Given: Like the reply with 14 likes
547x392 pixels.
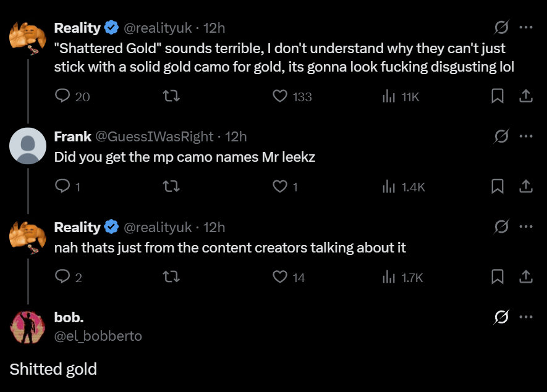Looking at the screenshot, I should coord(280,277).
